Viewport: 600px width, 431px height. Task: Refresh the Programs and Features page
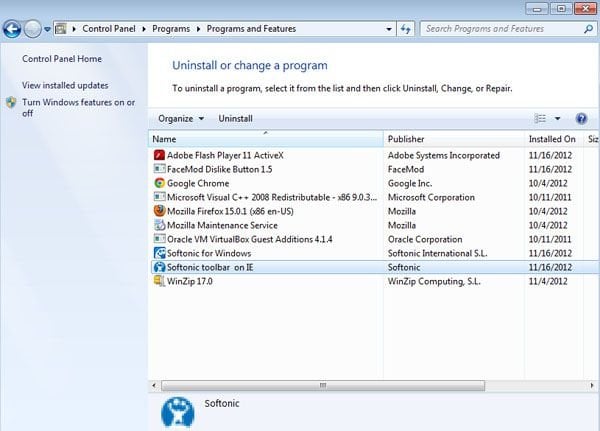(405, 29)
